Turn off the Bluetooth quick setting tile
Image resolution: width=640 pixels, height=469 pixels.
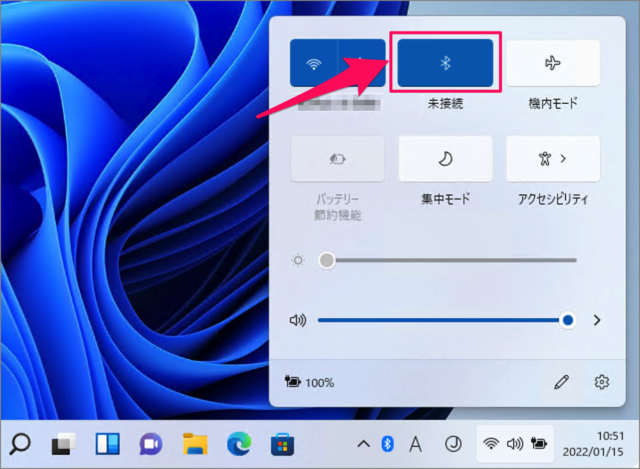pyautogui.click(x=445, y=63)
